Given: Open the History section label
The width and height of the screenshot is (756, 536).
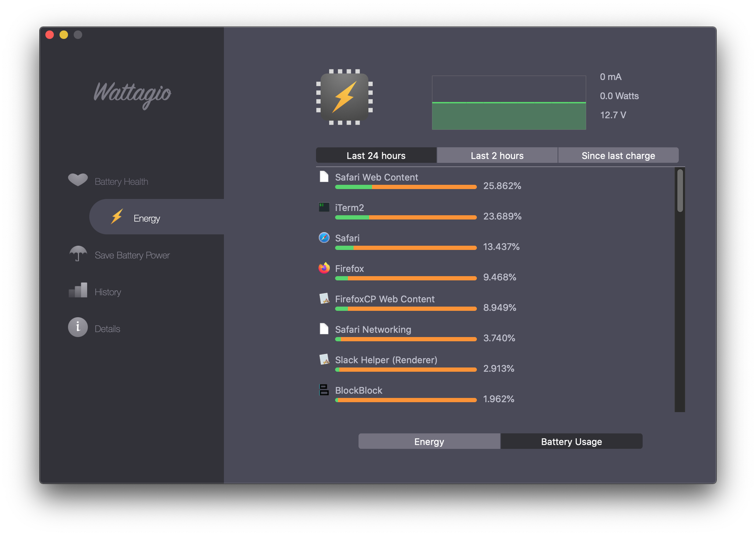Looking at the screenshot, I should pyautogui.click(x=108, y=292).
